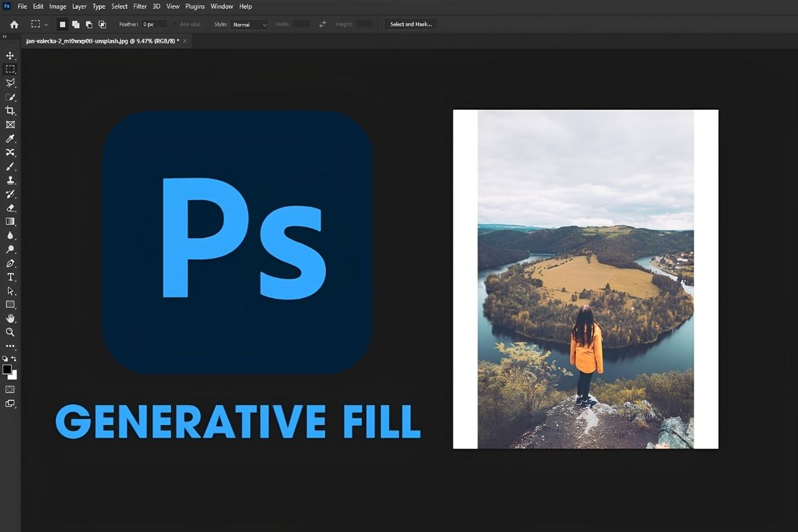Select the Rectangular Marquee tool in toolbar

point(10,69)
